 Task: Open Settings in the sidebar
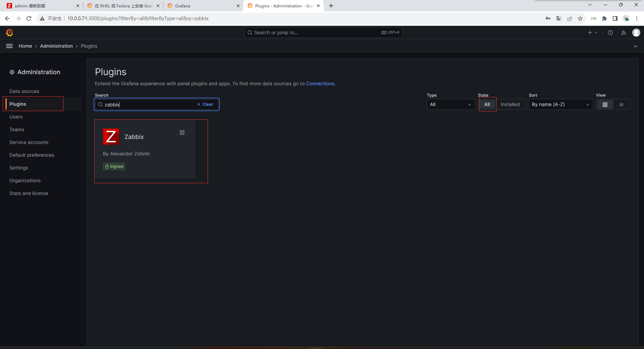19,168
